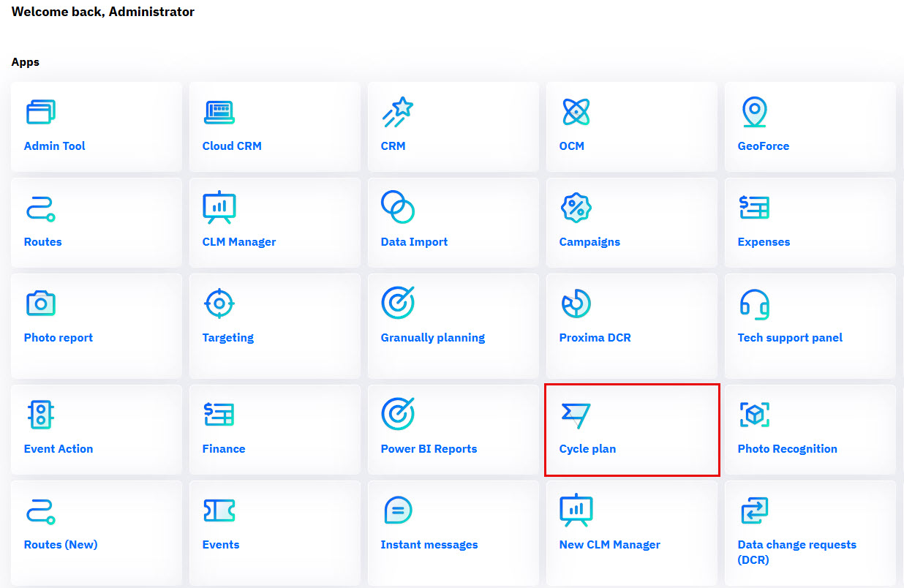Click the Instant messages chat bubble icon
Image resolution: width=904 pixels, height=588 pixels.
[397, 510]
